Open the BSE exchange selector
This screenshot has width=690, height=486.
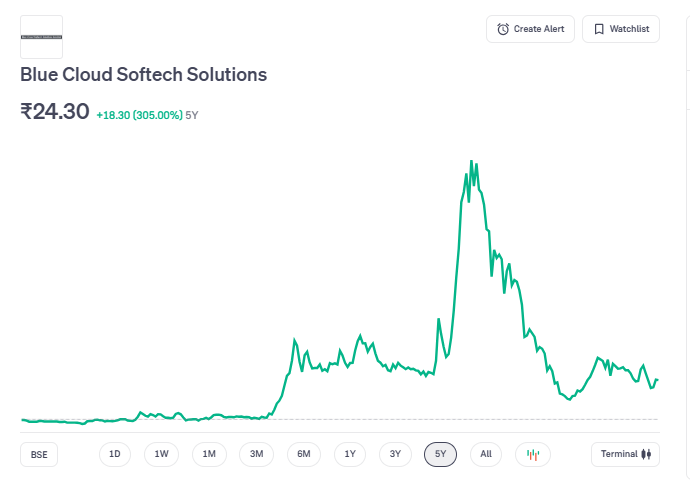(x=39, y=454)
